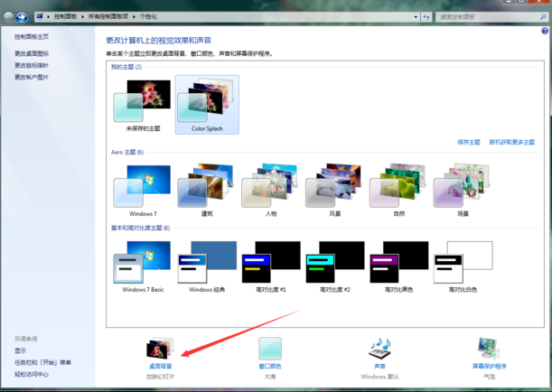Select the 建筑 architecture theme

[x=207, y=188]
